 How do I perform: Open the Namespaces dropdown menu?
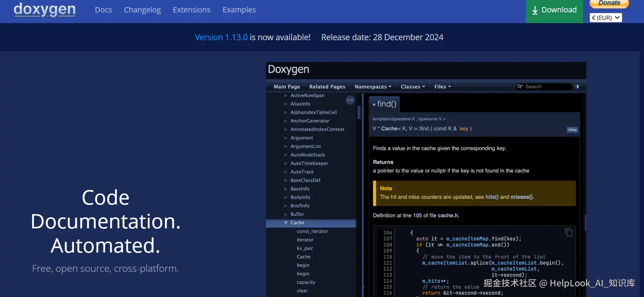pos(373,87)
